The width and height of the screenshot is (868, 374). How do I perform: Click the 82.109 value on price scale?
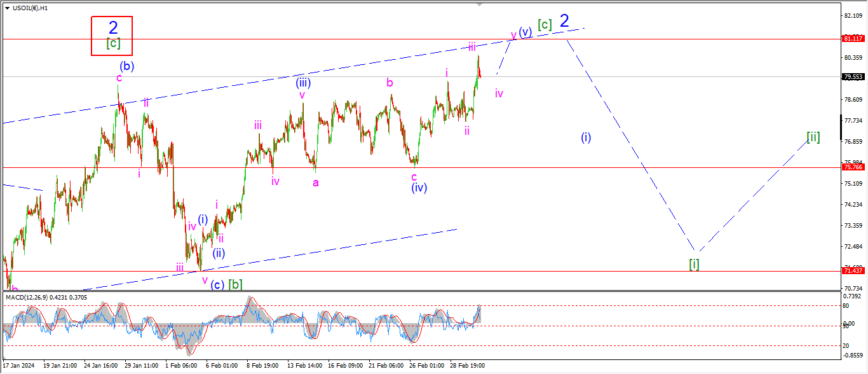tap(851, 15)
